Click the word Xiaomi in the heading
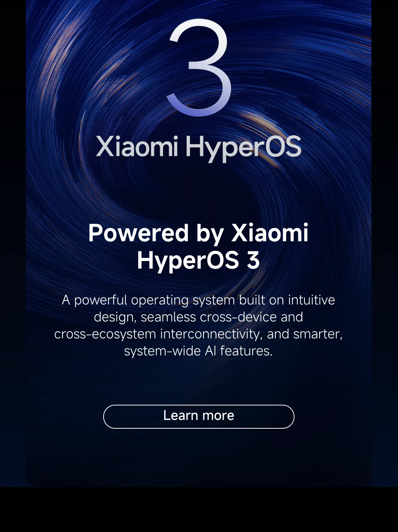 pyautogui.click(x=270, y=233)
